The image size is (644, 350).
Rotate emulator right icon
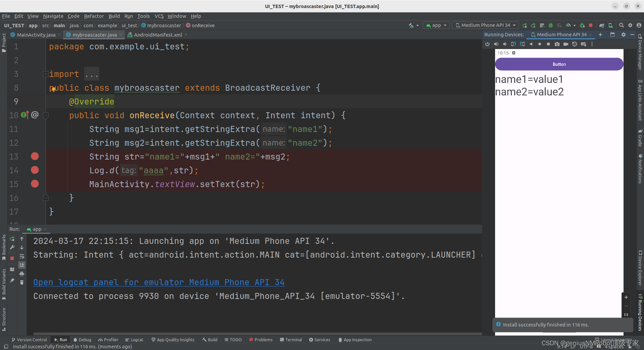[522, 44]
